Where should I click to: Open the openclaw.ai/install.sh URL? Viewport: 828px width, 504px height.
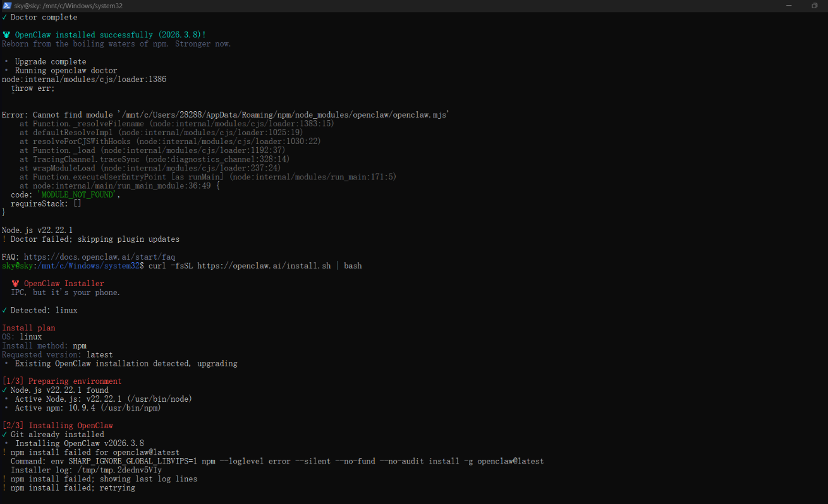click(264, 266)
